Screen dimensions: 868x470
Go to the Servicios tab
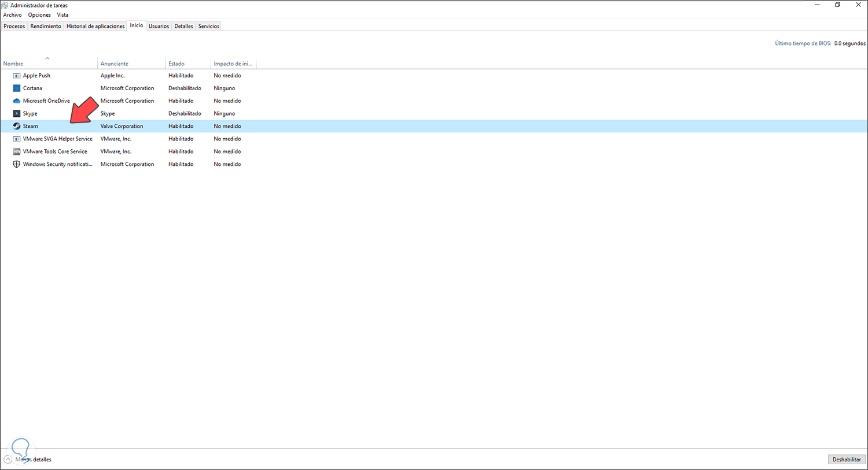(x=209, y=26)
